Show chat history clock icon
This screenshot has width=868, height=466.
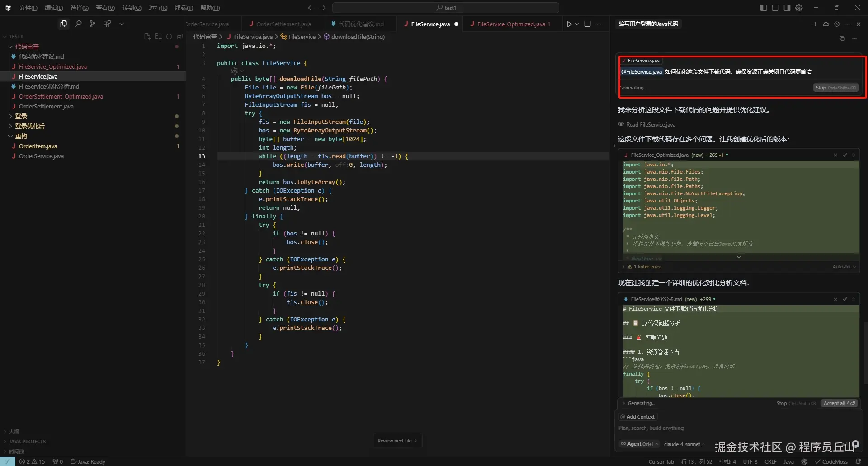pos(836,24)
